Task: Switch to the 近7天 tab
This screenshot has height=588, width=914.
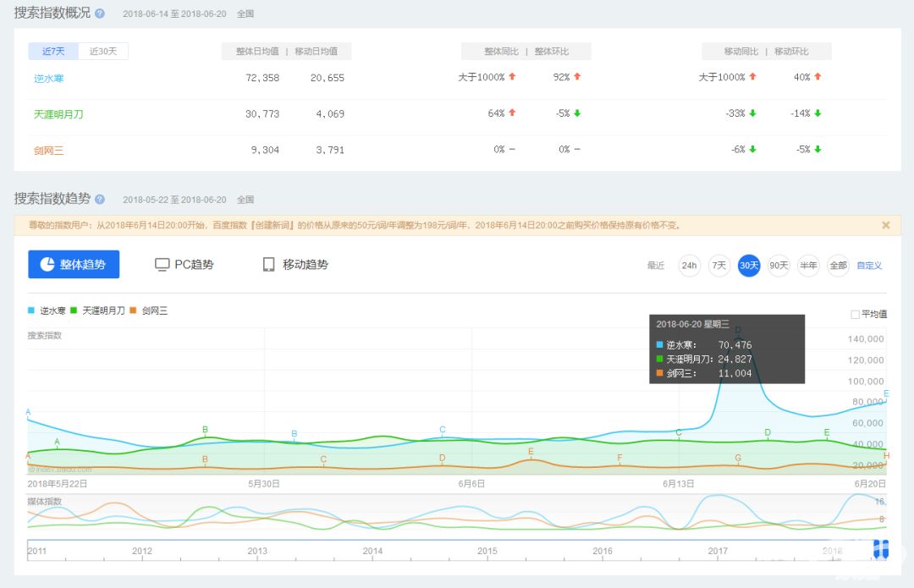Action: [53, 52]
